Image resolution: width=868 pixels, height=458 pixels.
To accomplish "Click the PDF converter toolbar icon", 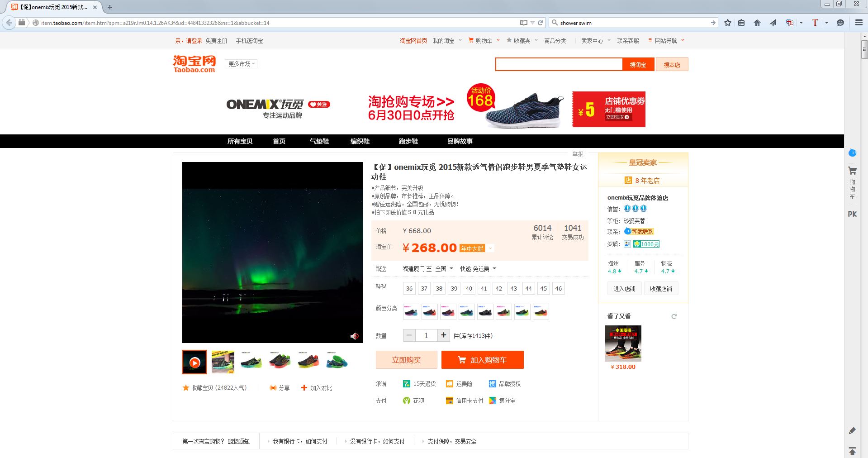I will (790, 23).
